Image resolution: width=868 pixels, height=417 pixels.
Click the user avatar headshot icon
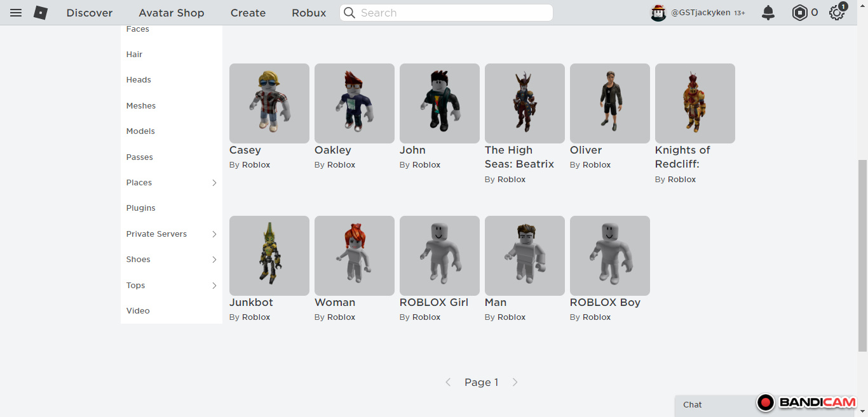point(658,13)
